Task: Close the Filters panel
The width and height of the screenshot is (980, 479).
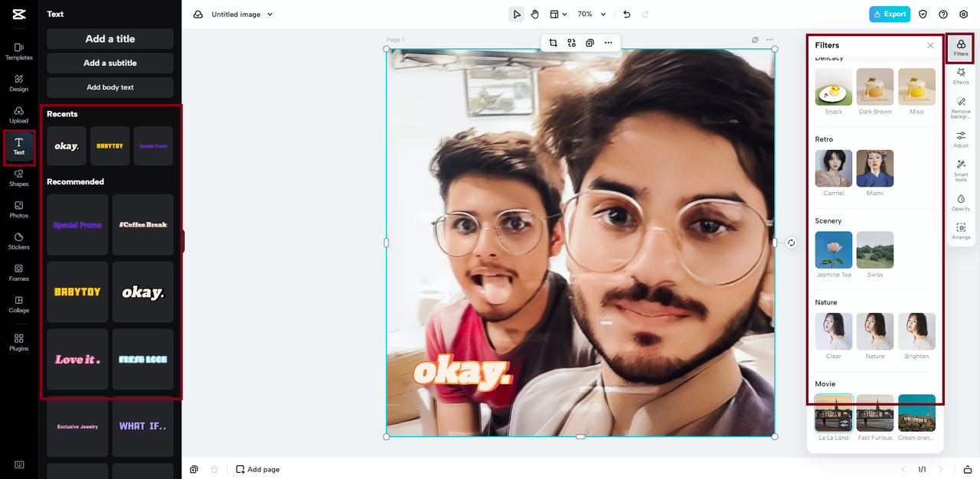Action: pos(930,45)
